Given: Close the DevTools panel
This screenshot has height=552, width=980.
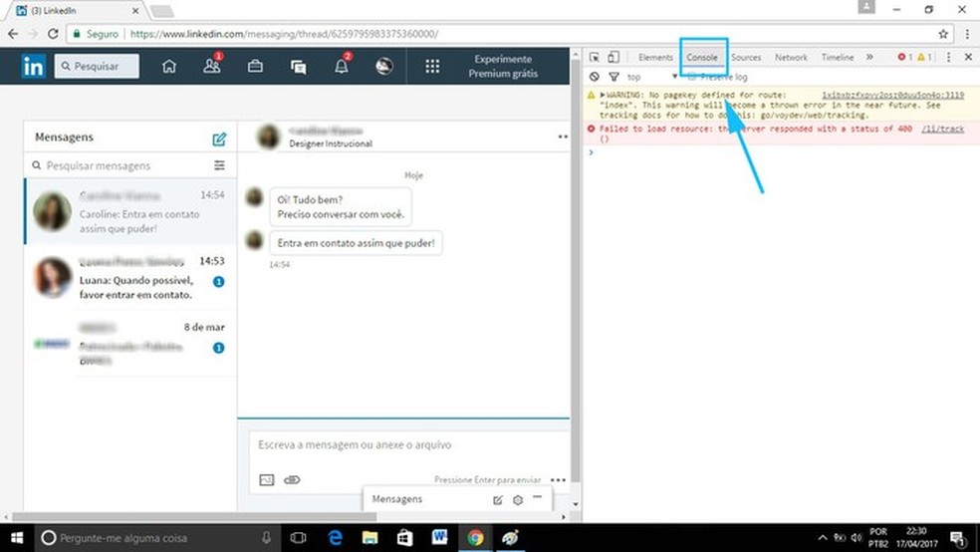Looking at the screenshot, I should tap(968, 57).
